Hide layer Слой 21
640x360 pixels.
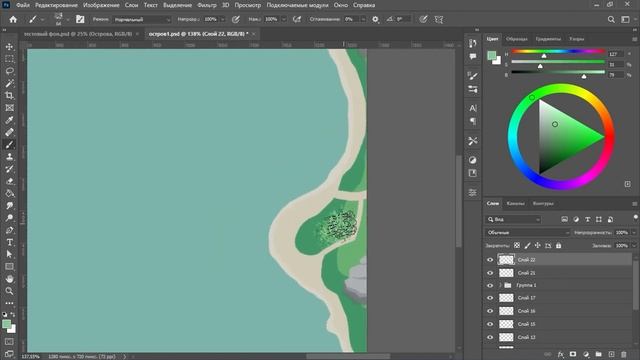(490, 273)
